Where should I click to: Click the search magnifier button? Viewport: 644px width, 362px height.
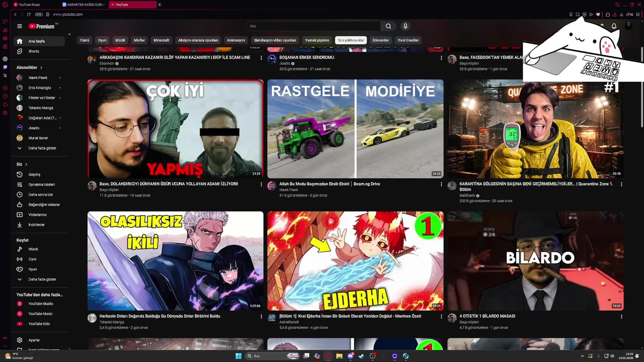point(388,26)
